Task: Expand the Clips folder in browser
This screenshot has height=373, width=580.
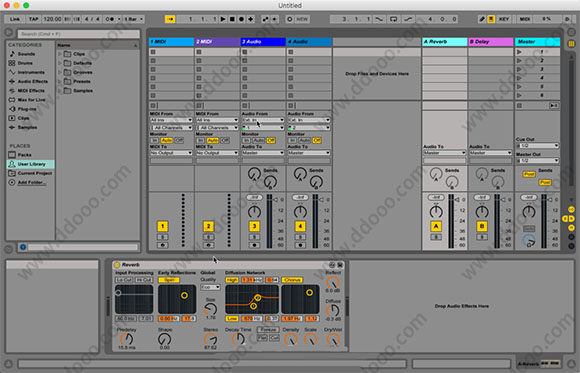Action: [60, 54]
